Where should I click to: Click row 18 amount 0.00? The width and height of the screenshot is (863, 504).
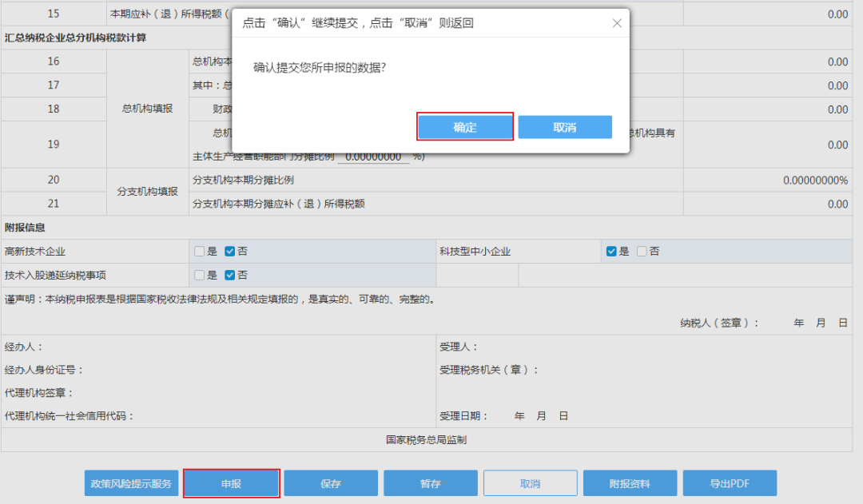(837, 109)
